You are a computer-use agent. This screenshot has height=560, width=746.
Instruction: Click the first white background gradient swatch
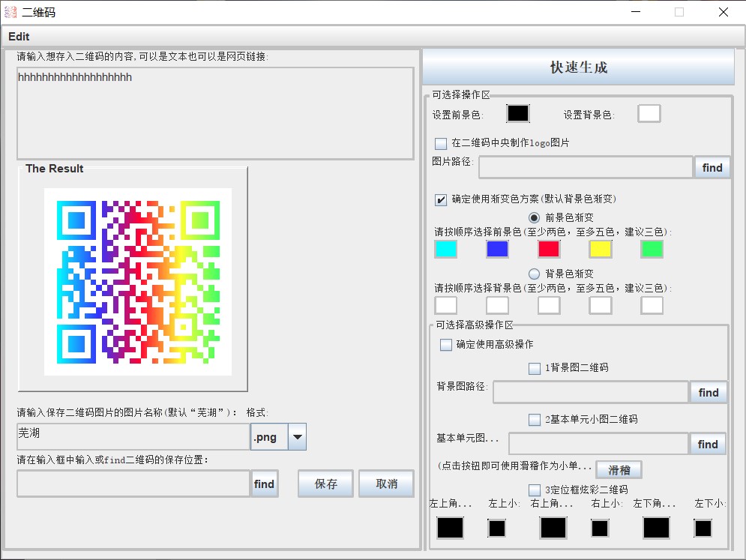(446, 305)
